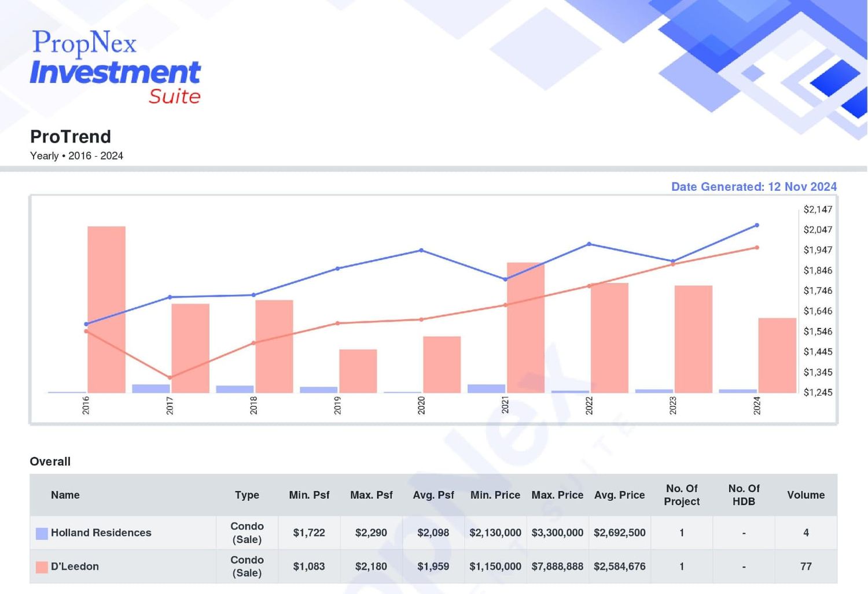Select the 2024 salmon line end point
Viewport: 868px width, 594px height.
tap(757, 248)
